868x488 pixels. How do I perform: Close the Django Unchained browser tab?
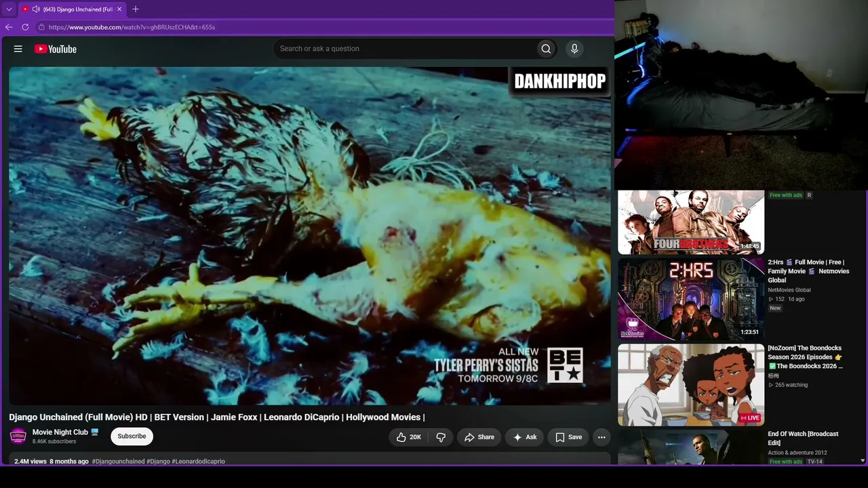click(x=119, y=9)
